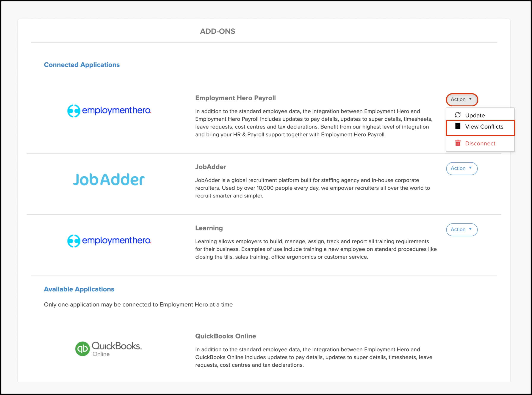Click the JobAdder application title

point(211,167)
